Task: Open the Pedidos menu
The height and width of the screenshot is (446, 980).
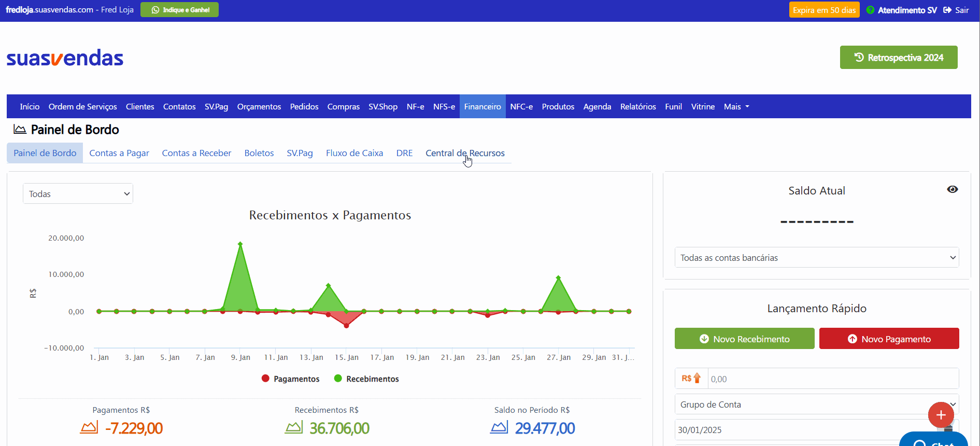Action: coord(304,106)
